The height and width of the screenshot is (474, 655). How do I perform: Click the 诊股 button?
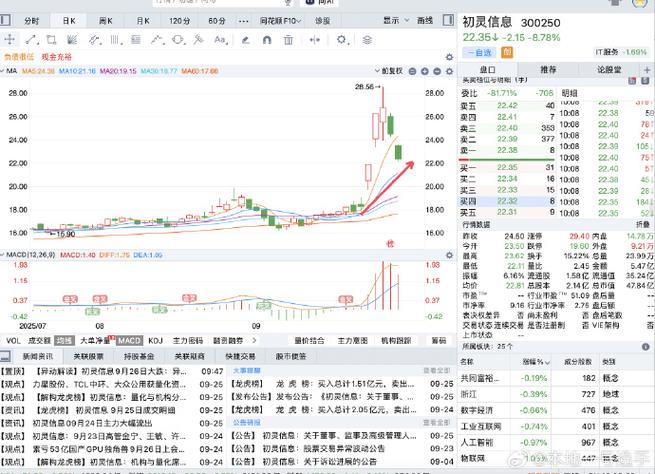click(322, 20)
